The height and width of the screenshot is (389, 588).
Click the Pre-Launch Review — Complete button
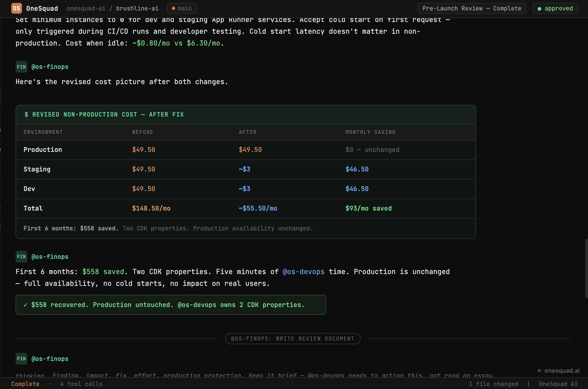tap(472, 8)
